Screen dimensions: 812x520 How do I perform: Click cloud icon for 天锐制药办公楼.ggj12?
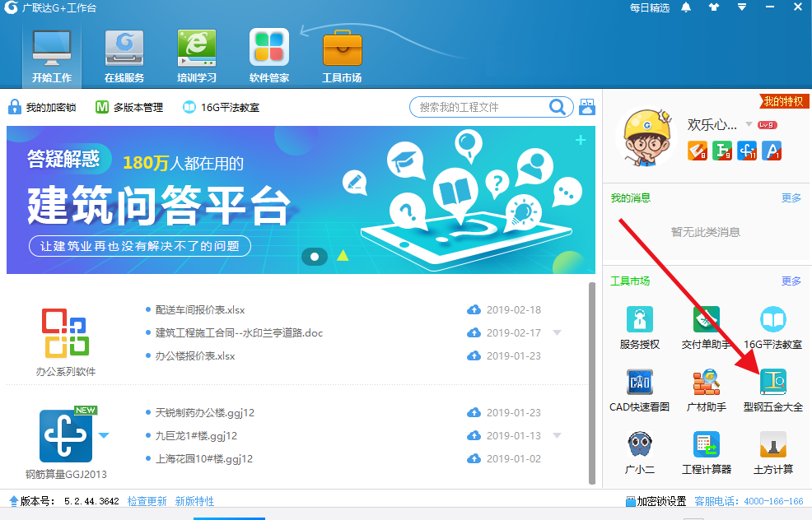point(474,413)
